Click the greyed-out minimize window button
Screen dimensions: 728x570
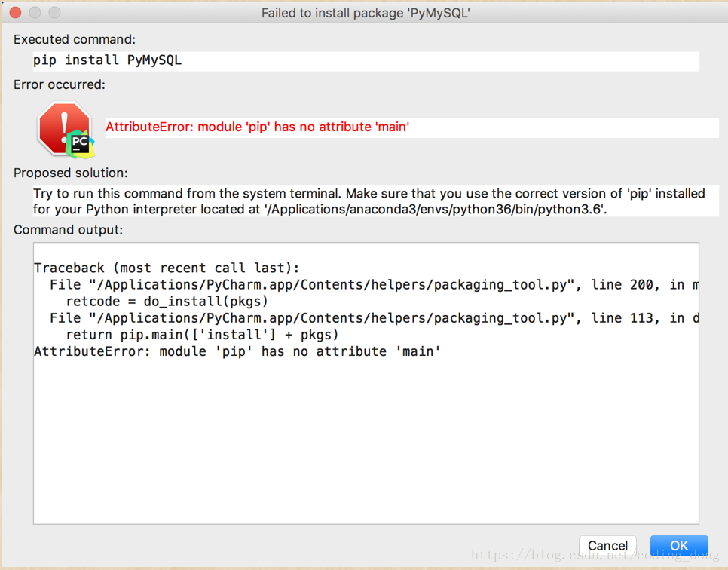35,13
